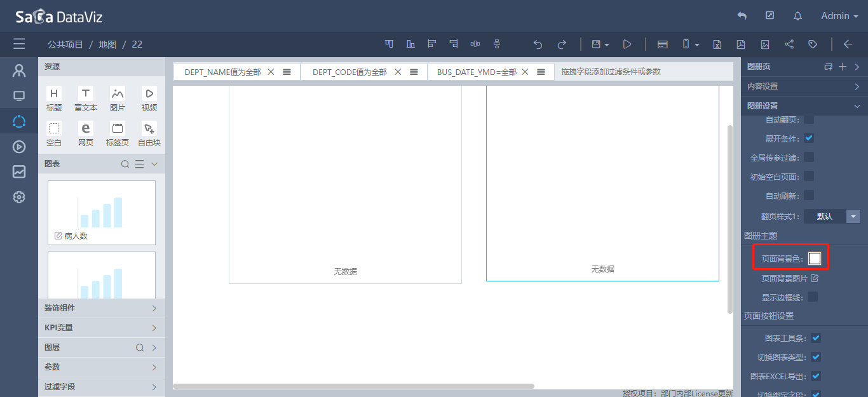The width and height of the screenshot is (868, 397).
Task: Click the align left toolbar icon
Action: tap(432, 44)
